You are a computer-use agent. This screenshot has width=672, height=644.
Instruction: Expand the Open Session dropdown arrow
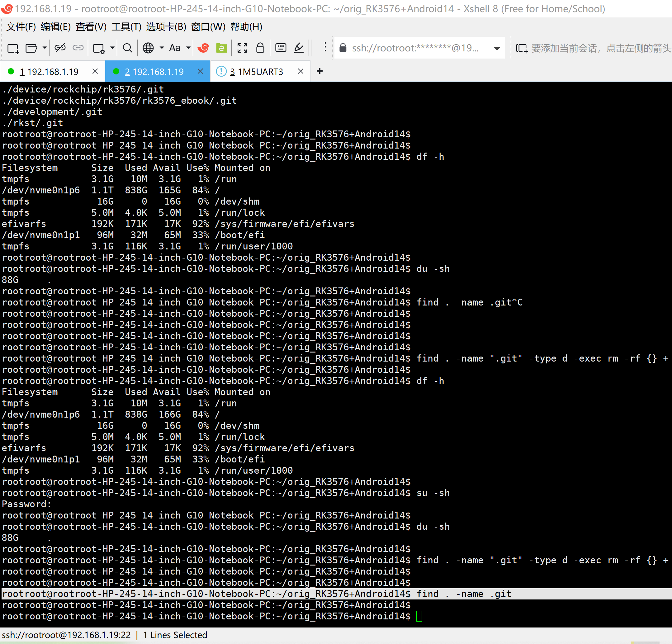pyautogui.click(x=45, y=48)
